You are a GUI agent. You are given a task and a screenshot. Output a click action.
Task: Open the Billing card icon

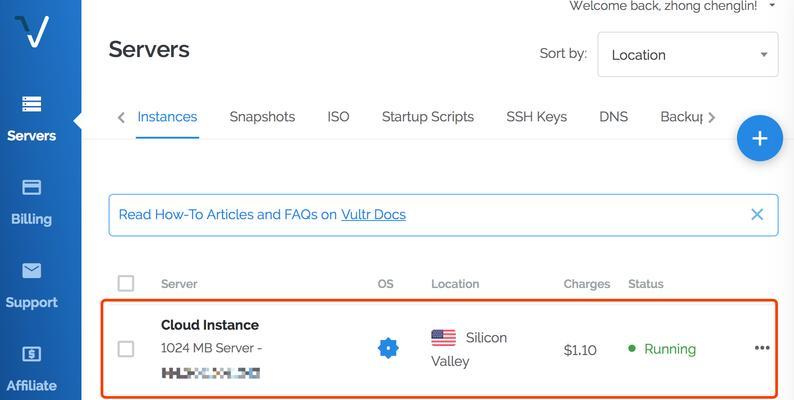click(x=32, y=187)
